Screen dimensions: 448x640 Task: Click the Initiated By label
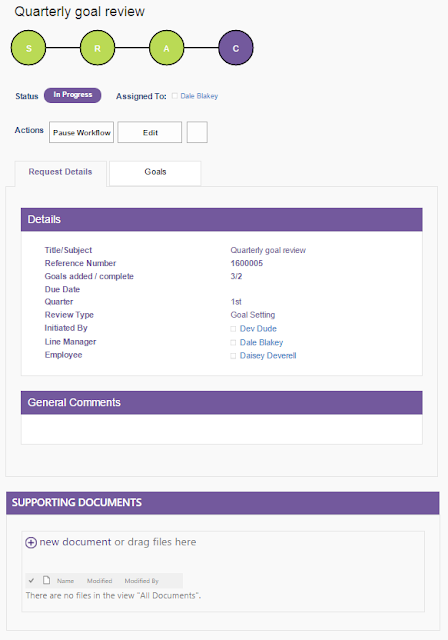[66, 328]
